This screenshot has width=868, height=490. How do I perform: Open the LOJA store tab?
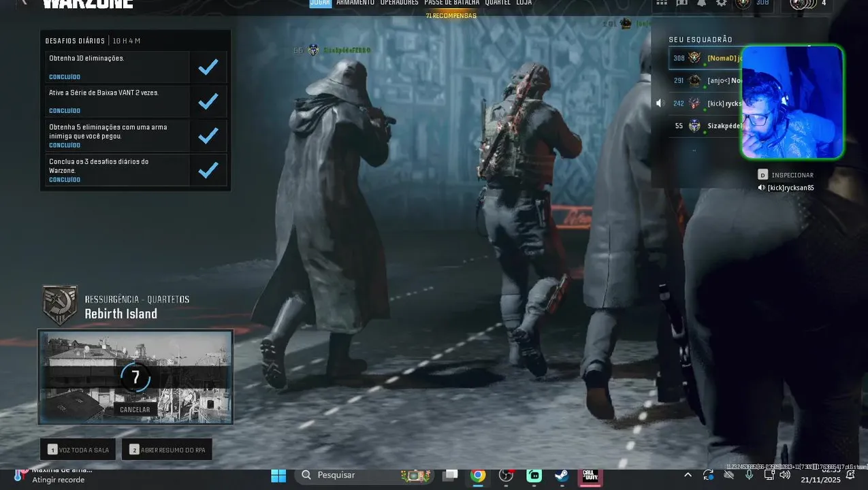click(524, 3)
